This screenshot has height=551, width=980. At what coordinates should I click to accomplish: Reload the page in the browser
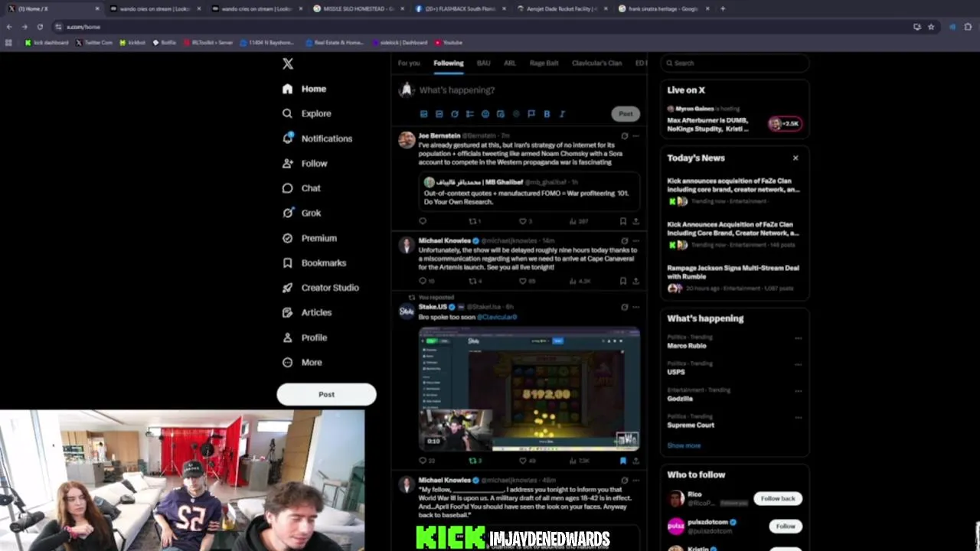pyautogui.click(x=40, y=27)
